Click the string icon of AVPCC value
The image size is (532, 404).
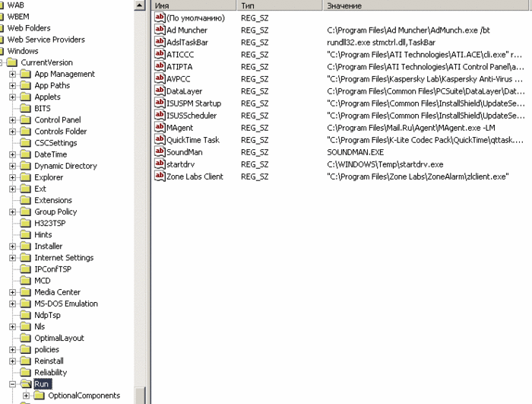pos(160,78)
